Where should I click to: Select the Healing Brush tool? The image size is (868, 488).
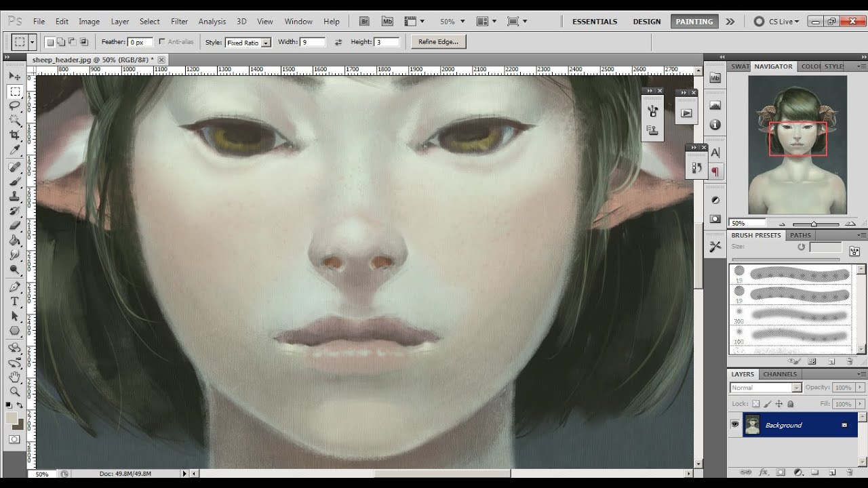coord(15,167)
